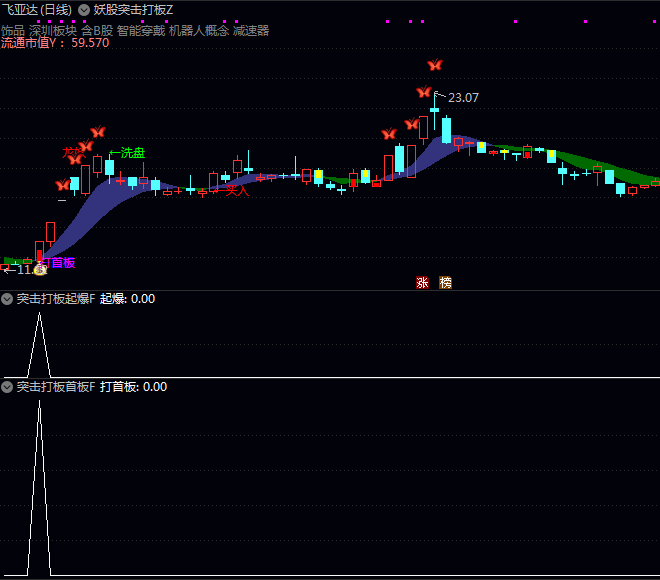Viewport: 660px width, 580px height.
Task: Click the 机器人概念 concept label
Action: point(199,31)
